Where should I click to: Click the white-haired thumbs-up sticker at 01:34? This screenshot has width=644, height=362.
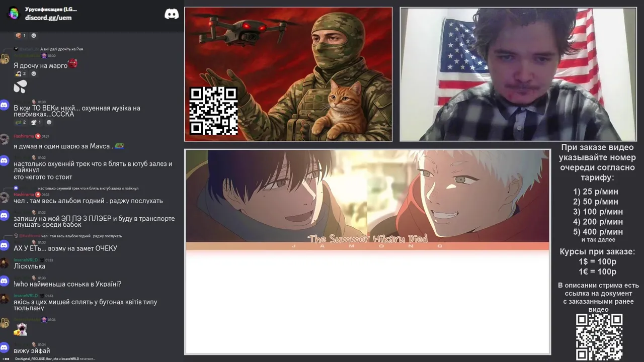20,329
